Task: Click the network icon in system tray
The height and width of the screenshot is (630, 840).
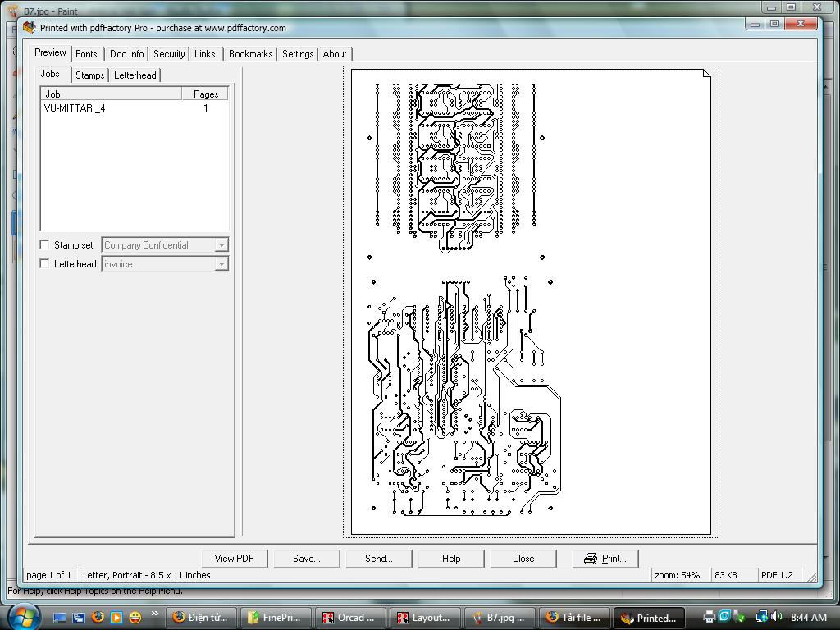Action: [x=761, y=617]
